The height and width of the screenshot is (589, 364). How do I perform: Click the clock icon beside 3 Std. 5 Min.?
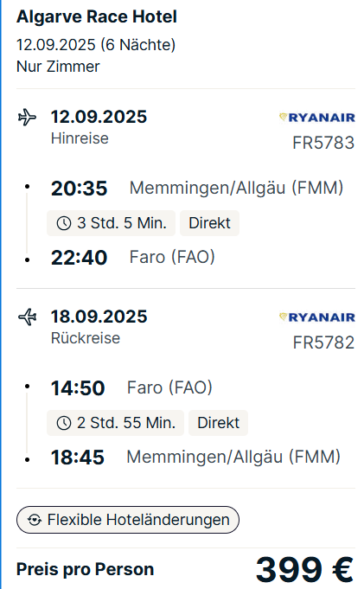tap(64, 223)
